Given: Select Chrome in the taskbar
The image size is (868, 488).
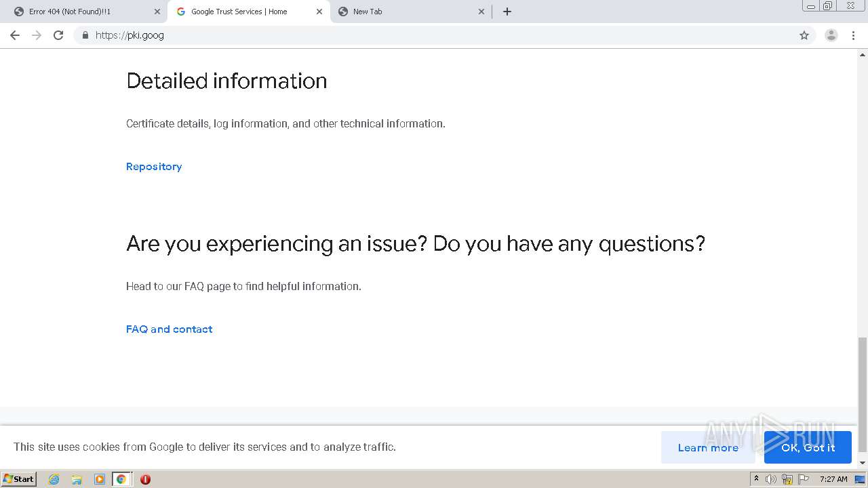Looking at the screenshot, I should (x=121, y=479).
